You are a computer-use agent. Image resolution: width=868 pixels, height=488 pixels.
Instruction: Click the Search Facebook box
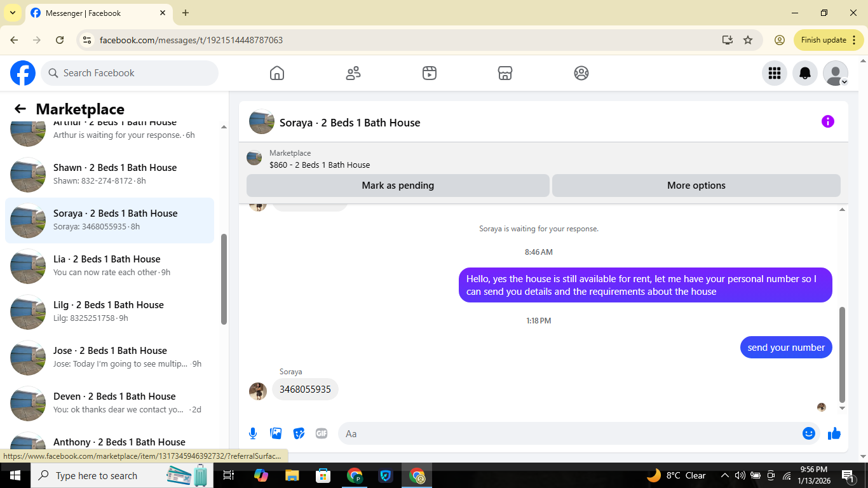(x=130, y=73)
